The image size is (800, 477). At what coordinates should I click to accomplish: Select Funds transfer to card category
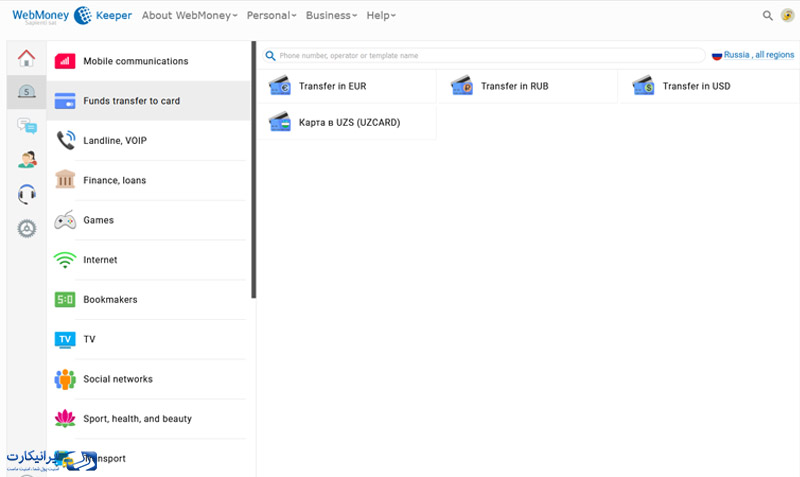pos(148,101)
